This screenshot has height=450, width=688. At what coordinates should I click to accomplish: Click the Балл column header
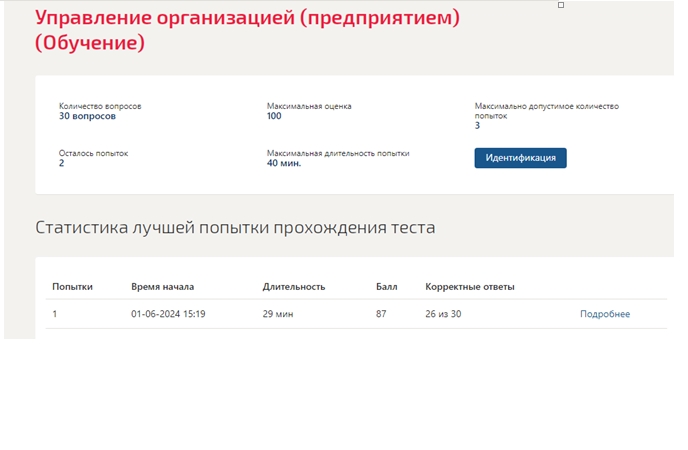tap(387, 287)
